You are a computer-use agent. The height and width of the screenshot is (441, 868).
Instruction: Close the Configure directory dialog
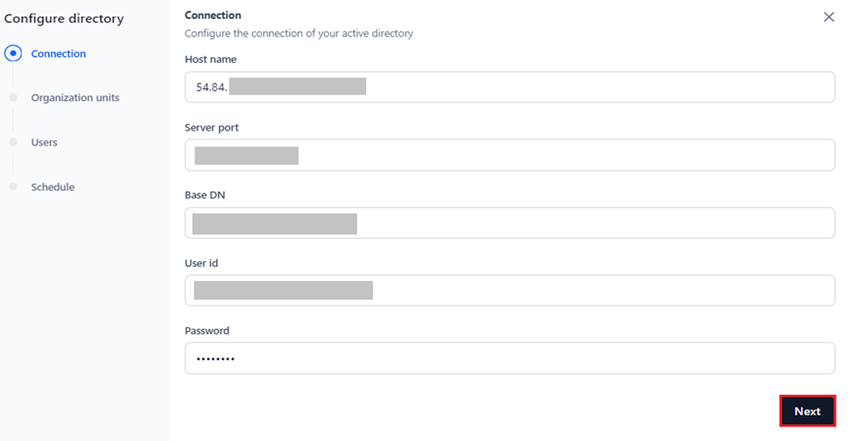pos(829,17)
